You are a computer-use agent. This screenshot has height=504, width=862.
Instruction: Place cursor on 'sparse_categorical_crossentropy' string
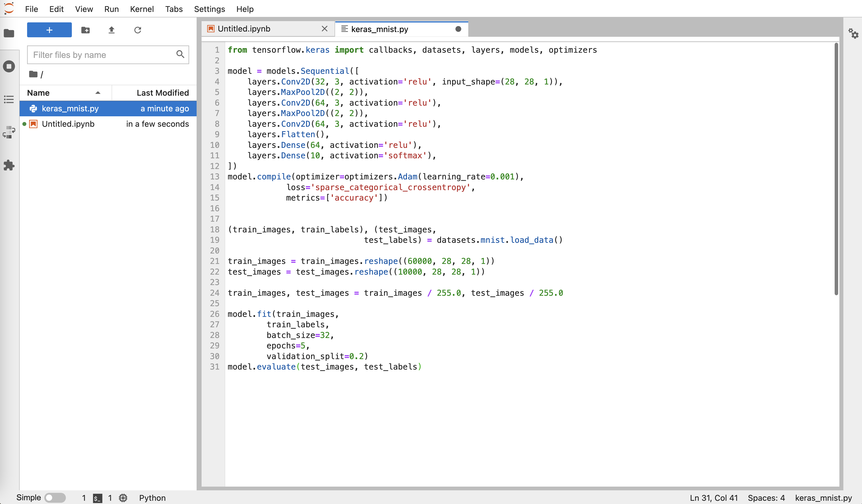point(391,187)
